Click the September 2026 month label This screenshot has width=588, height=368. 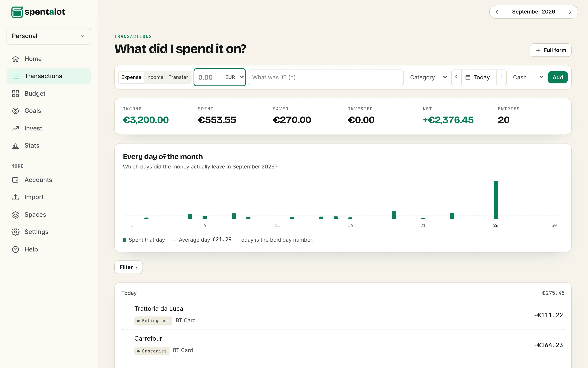(533, 12)
